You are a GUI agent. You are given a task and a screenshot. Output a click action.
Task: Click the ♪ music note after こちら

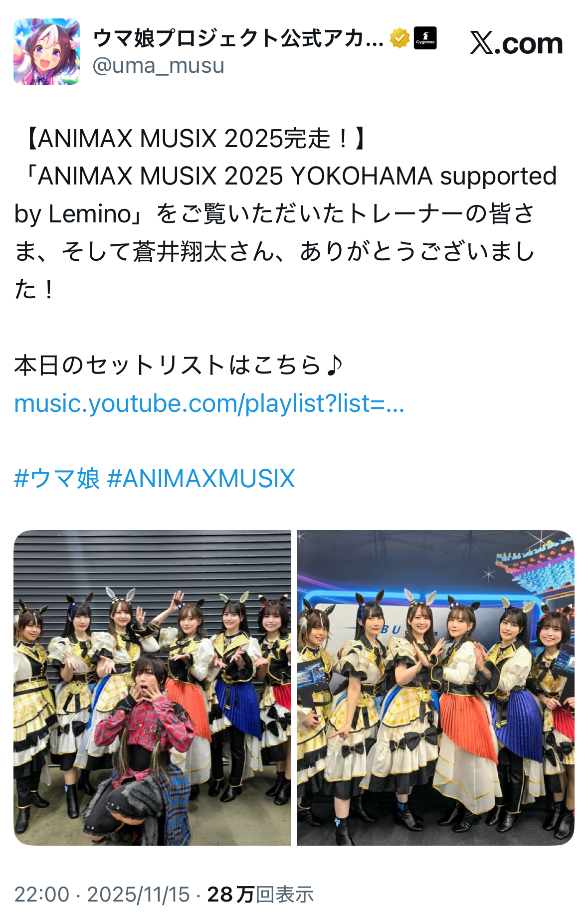click(x=334, y=365)
